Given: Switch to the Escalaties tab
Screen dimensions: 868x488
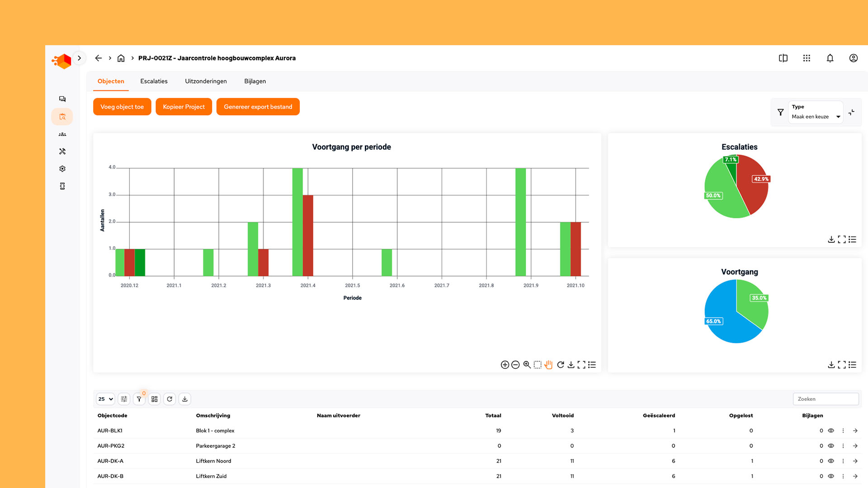Looking at the screenshot, I should 154,81.
